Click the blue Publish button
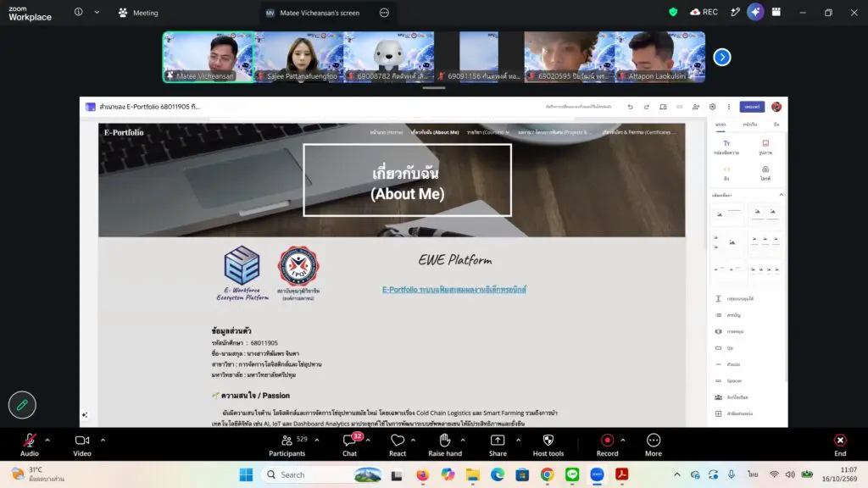The width and height of the screenshot is (868, 488). tap(752, 107)
